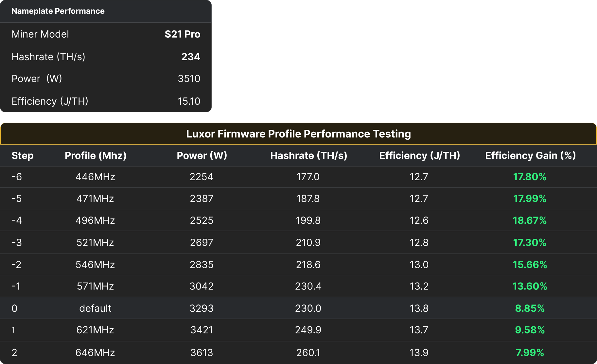Select the 'Profile (Mhz)' column header
The width and height of the screenshot is (597, 364).
pyautogui.click(x=96, y=155)
